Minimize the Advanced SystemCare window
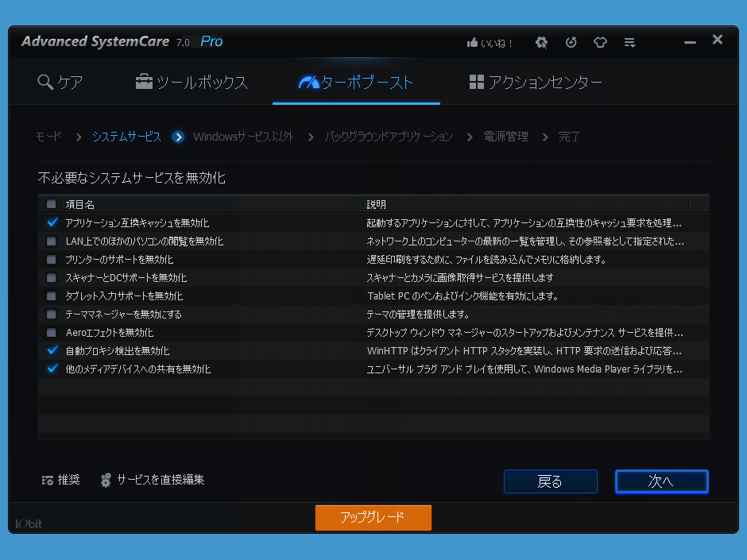Screen dimensions: 747x560 [x=690, y=43]
